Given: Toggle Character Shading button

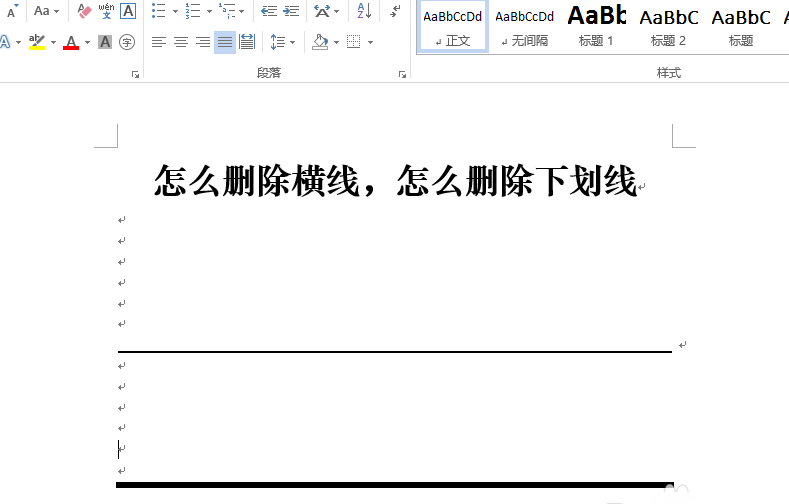Looking at the screenshot, I should coord(105,42).
